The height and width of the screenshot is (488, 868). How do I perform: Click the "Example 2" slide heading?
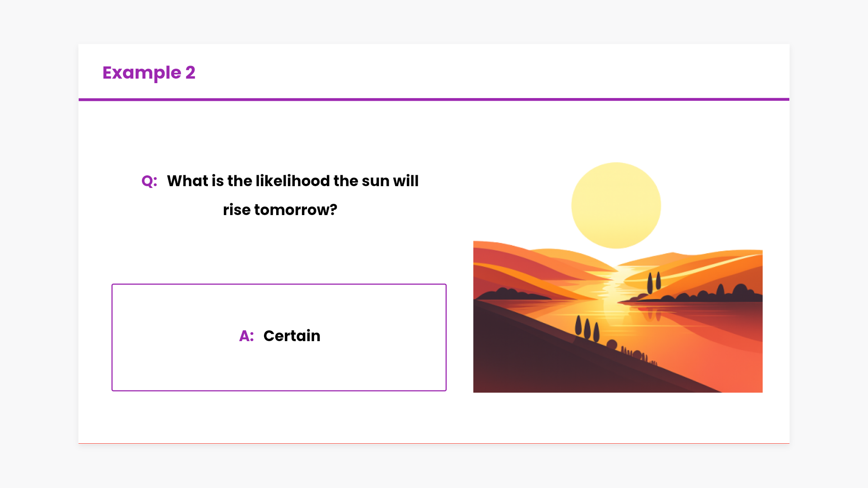(148, 73)
